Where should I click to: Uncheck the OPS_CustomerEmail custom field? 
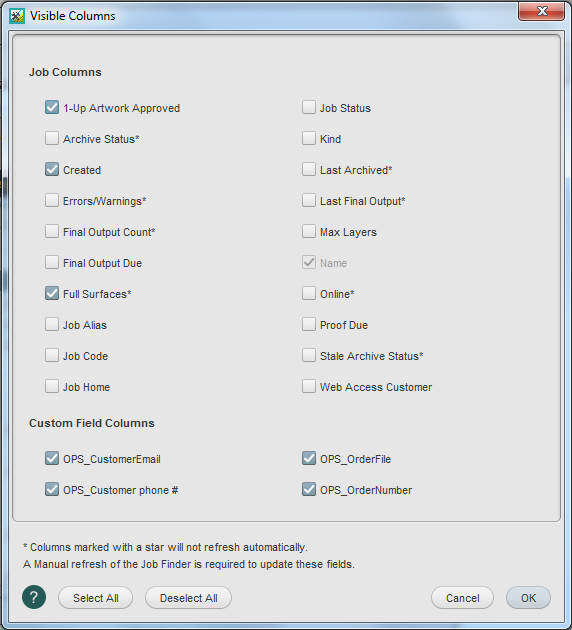coord(52,458)
